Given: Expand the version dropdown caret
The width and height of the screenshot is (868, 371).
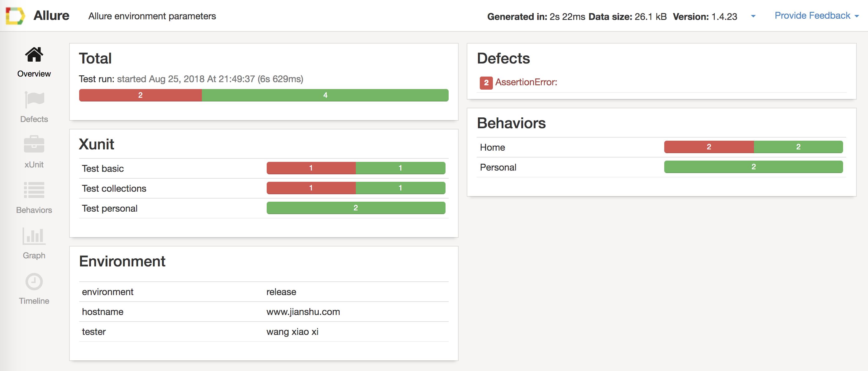Looking at the screenshot, I should 753,16.
